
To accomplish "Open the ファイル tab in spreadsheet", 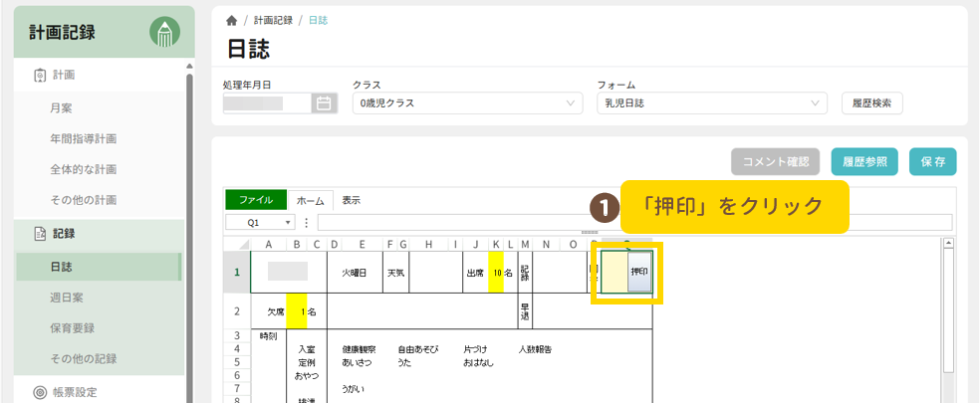I will tap(256, 200).
